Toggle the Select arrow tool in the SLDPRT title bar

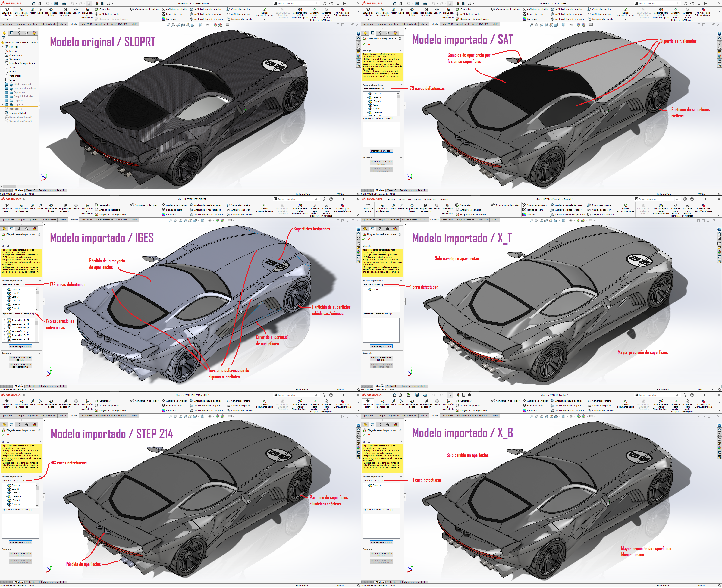[89, 3]
